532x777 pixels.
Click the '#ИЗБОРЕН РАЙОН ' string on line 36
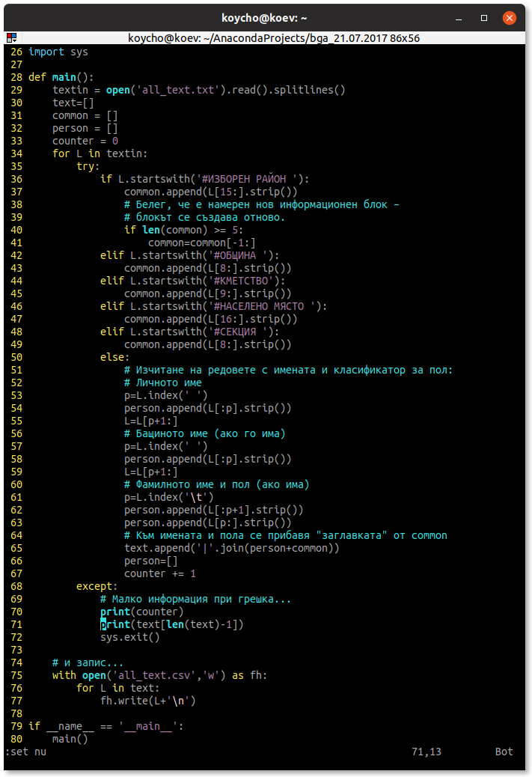coord(247,180)
